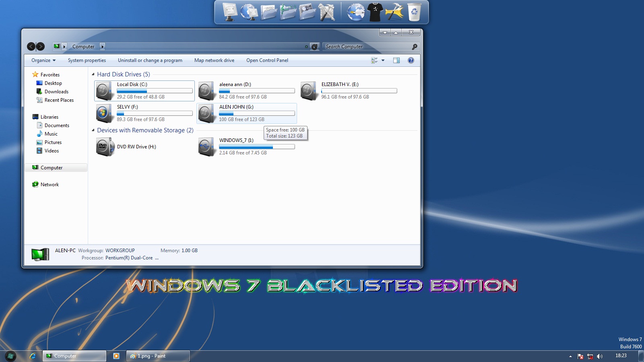Open Documents library in sidebar
The image size is (644, 362).
53,125
